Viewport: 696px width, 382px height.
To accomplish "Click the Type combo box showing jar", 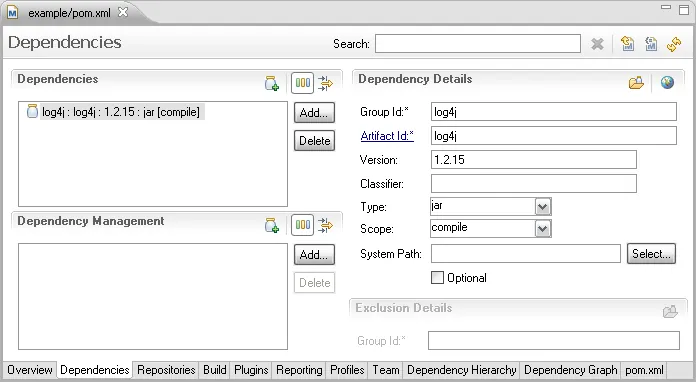I will click(491, 206).
